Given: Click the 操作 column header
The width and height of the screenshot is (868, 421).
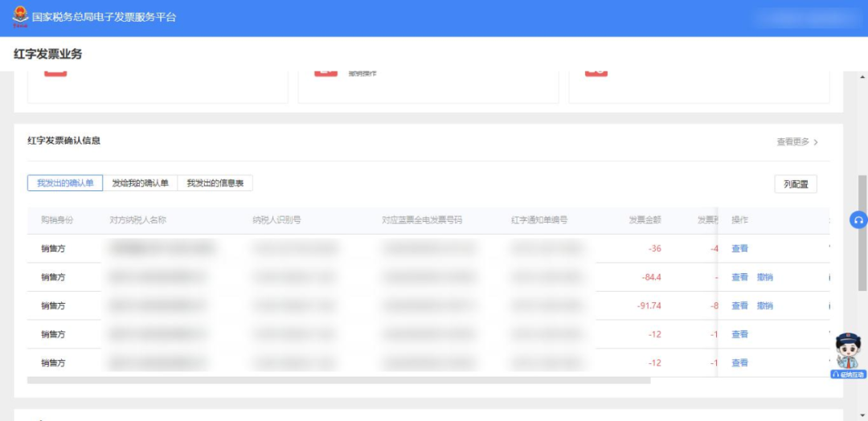Looking at the screenshot, I should (x=739, y=220).
